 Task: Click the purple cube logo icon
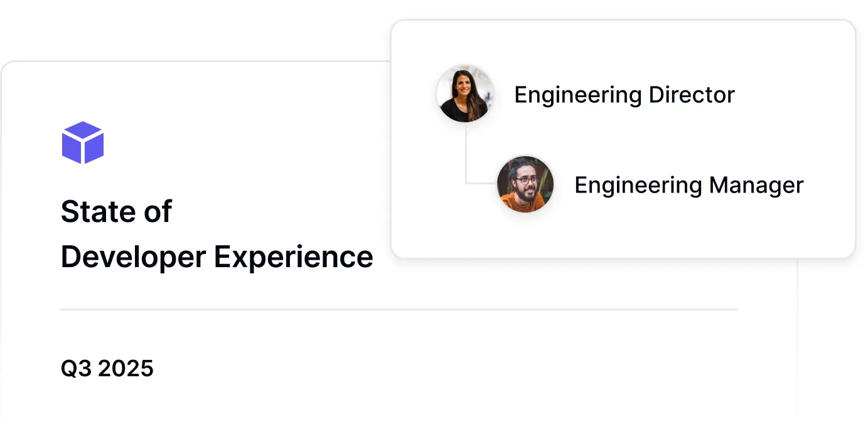pos(82,143)
